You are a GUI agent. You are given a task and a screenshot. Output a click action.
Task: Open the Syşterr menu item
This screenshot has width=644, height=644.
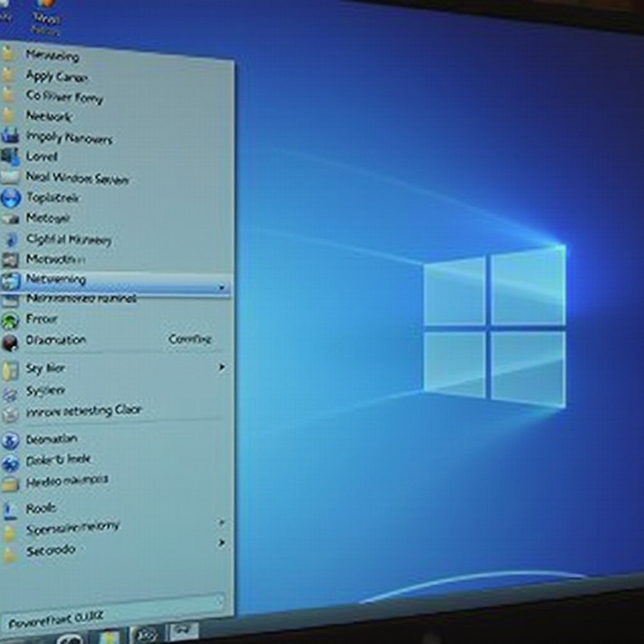click(x=45, y=391)
